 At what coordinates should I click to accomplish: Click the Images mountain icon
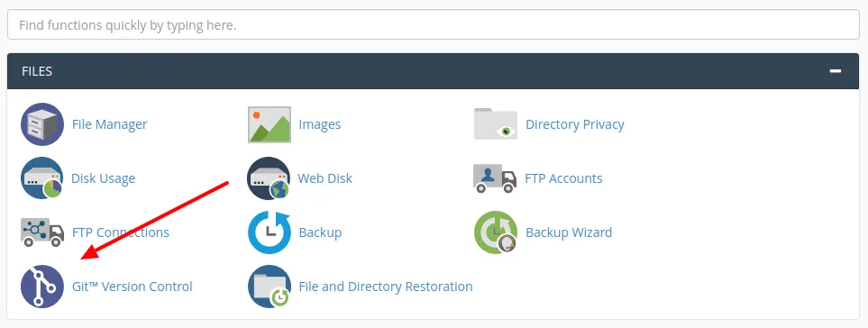[269, 124]
